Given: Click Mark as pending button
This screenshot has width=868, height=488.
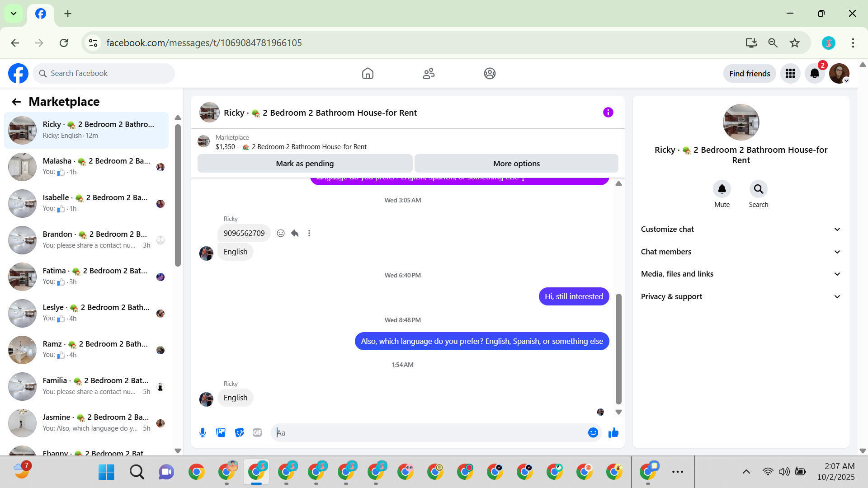Looking at the screenshot, I should [305, 164].
